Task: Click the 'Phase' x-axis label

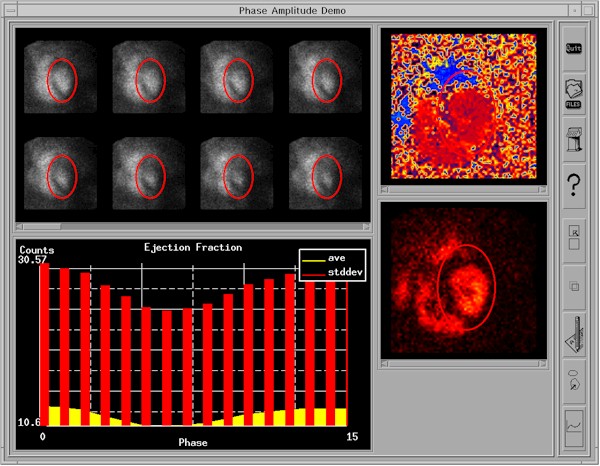Action: click(193, 443)
